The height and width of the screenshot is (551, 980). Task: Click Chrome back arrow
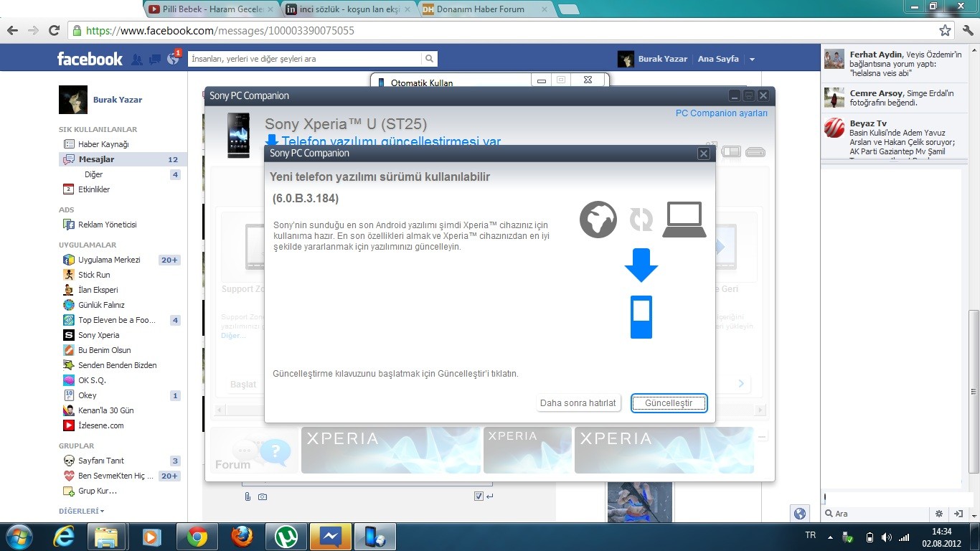(12, 30)
